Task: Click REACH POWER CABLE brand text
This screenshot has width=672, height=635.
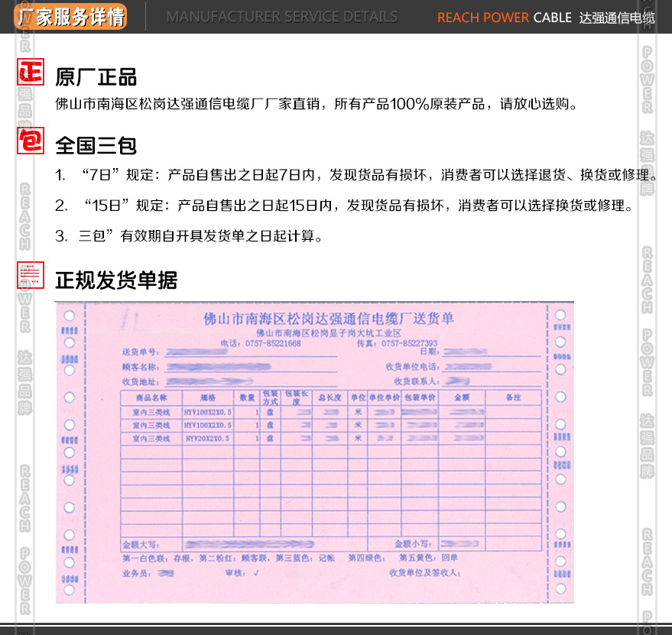Action: 505,18
